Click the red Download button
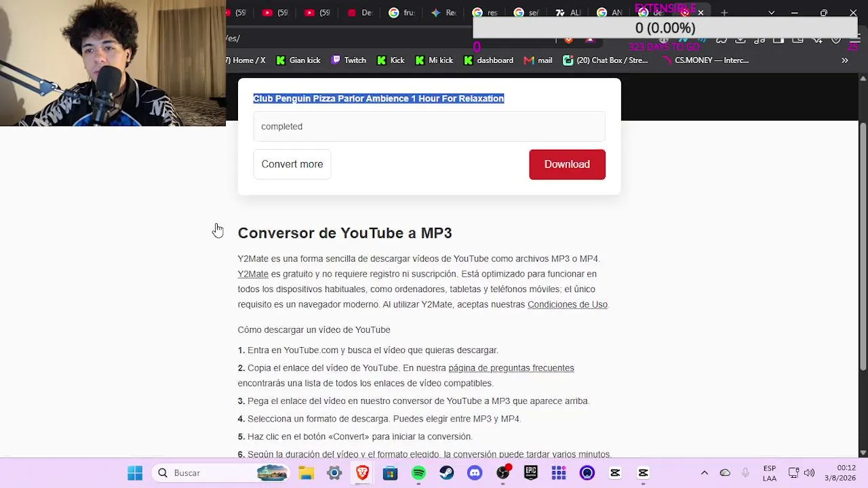This screenshot has height=488, width=868. point(567,164)
